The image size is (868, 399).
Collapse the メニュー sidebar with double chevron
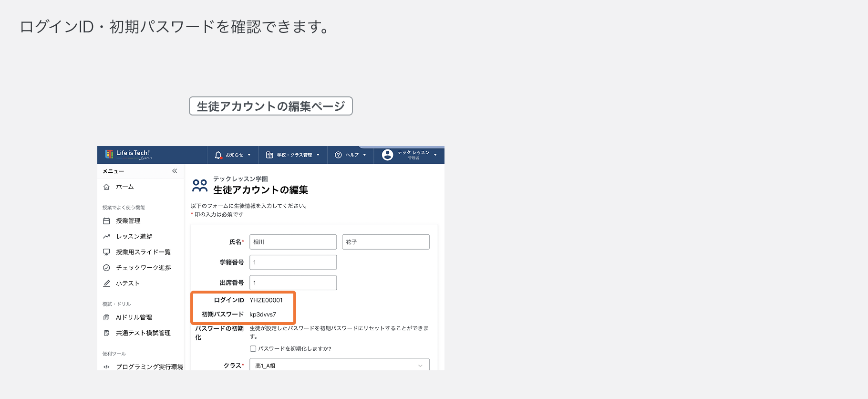pyautogui.click(x=175, y=171)
